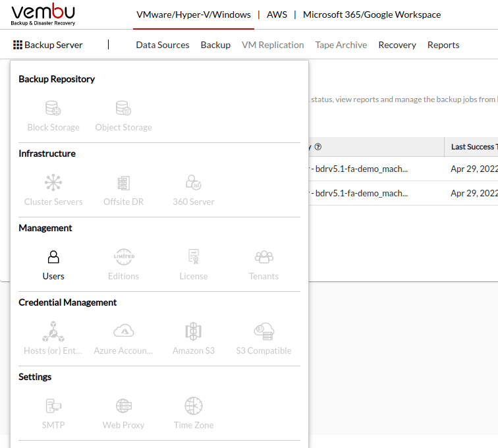Click the Vembu logo

coord(43,14)
